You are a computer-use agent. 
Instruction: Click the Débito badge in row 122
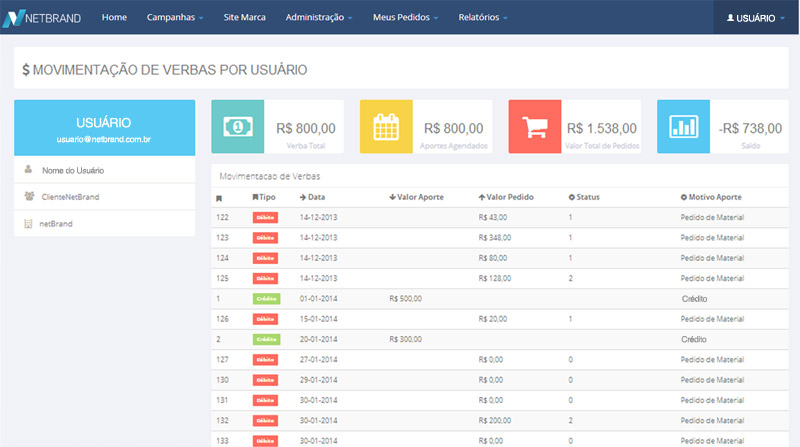(265, 217)
